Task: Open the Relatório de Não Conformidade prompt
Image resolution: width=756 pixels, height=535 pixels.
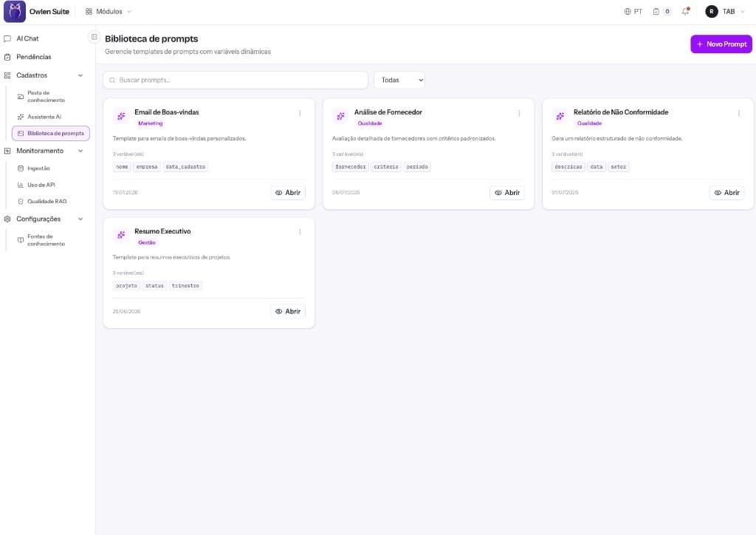Action: pos(726,192)
